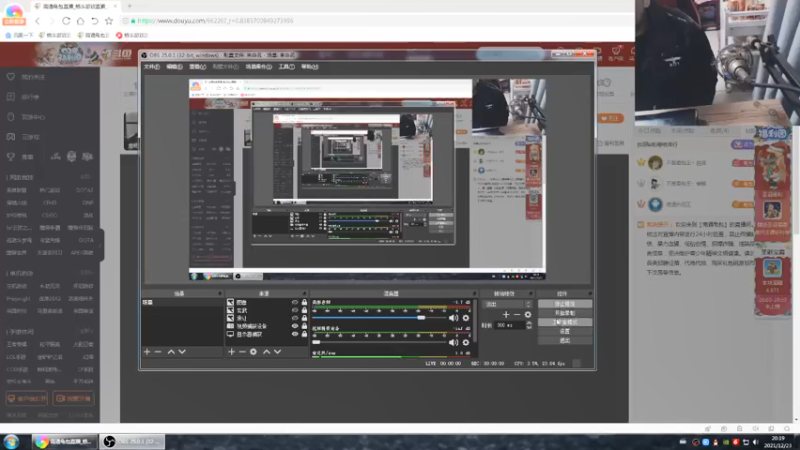
Task: Remove the selected source with the minus icon
Action: (242, 352)
